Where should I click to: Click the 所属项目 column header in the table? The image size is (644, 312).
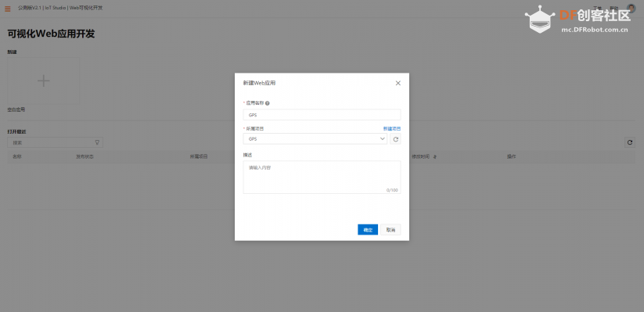[x=199, y=157]
